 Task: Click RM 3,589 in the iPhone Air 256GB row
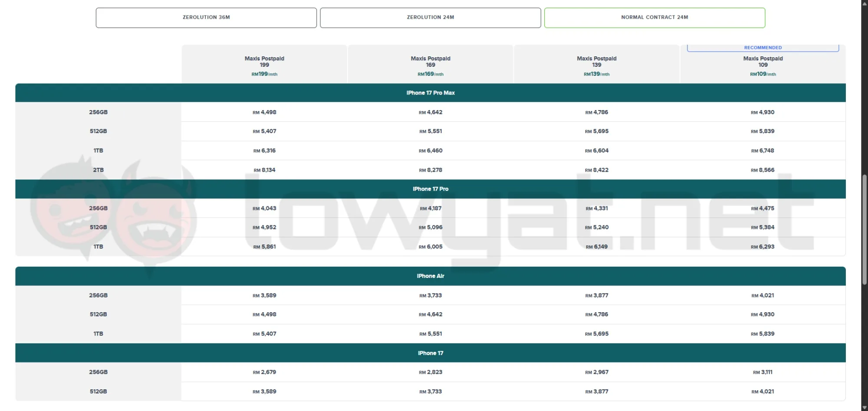click(264, 296)
